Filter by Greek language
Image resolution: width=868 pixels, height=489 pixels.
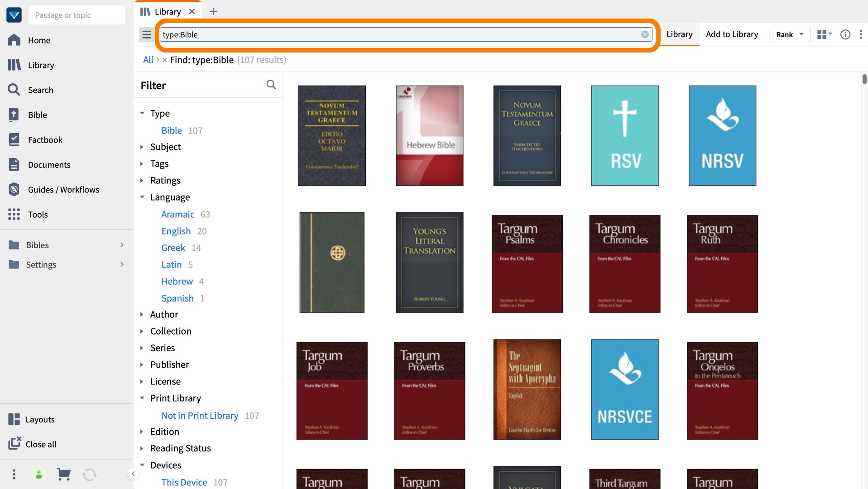173,248
